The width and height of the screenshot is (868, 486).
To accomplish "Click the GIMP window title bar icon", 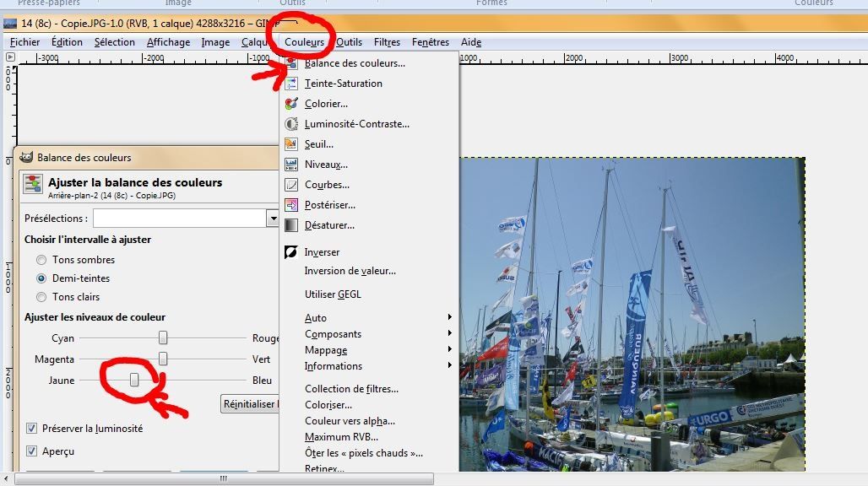I will click(10, 24).
